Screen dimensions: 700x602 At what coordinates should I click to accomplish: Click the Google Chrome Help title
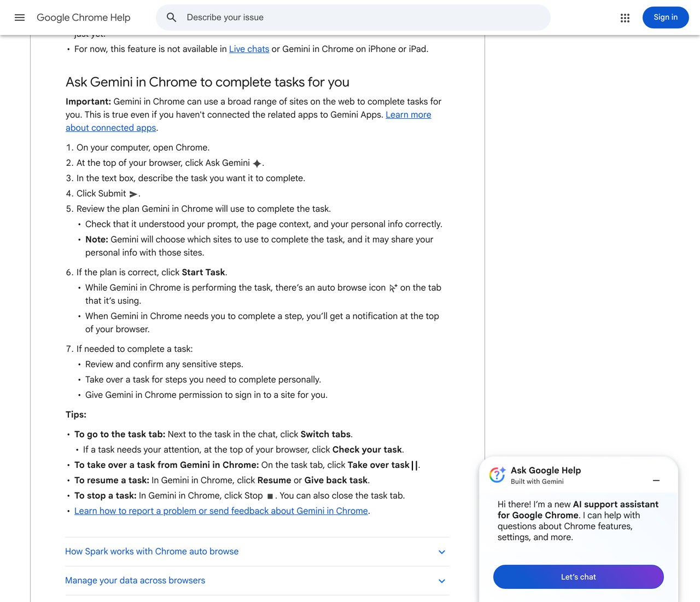[x=84, y=18]
